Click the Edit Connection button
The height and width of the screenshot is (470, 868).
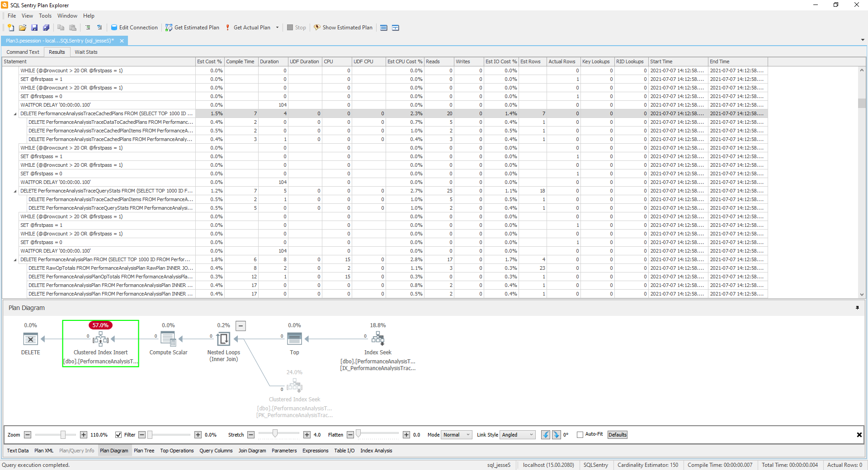click(x=134, y=28)
